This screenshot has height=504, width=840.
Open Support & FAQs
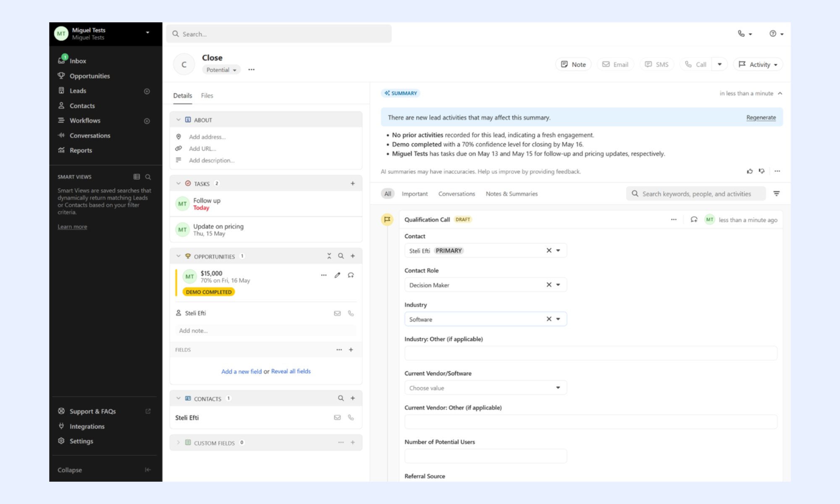click(x=92, y=412)
